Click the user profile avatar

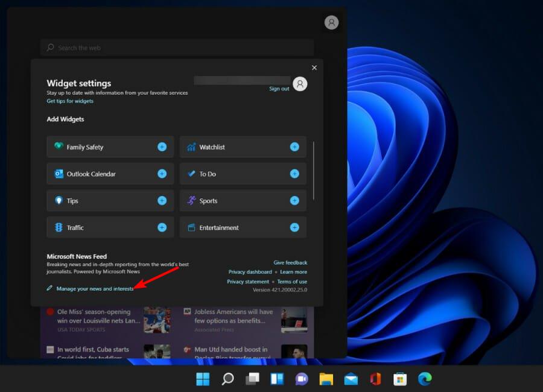pos(331,22)
